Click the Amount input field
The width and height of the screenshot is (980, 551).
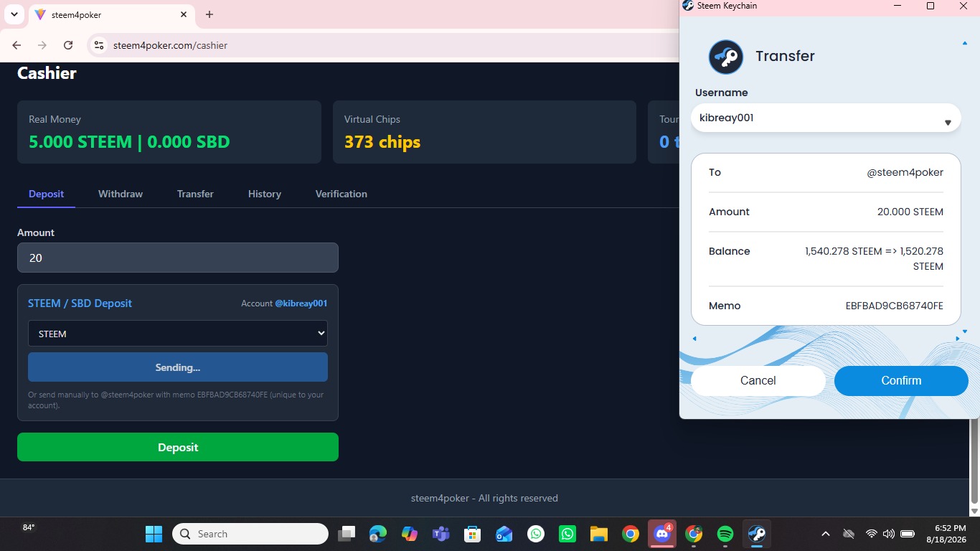178,258
